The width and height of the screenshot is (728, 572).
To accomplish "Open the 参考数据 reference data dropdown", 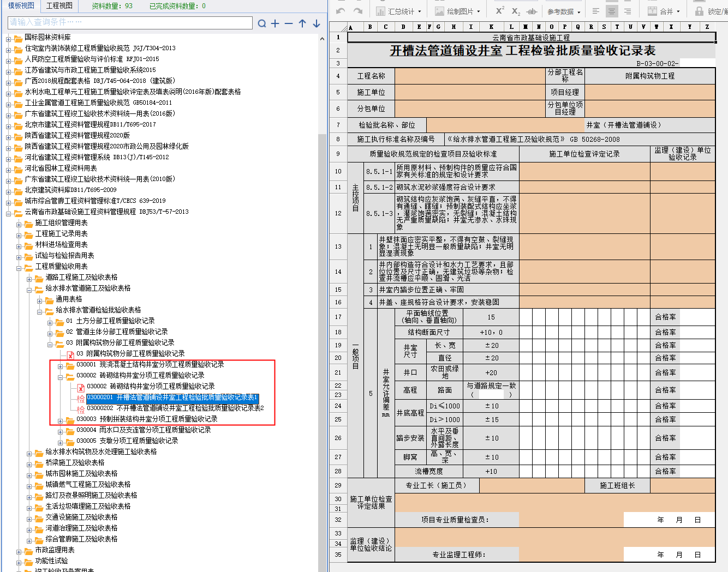I will click(x=564, y=11).
